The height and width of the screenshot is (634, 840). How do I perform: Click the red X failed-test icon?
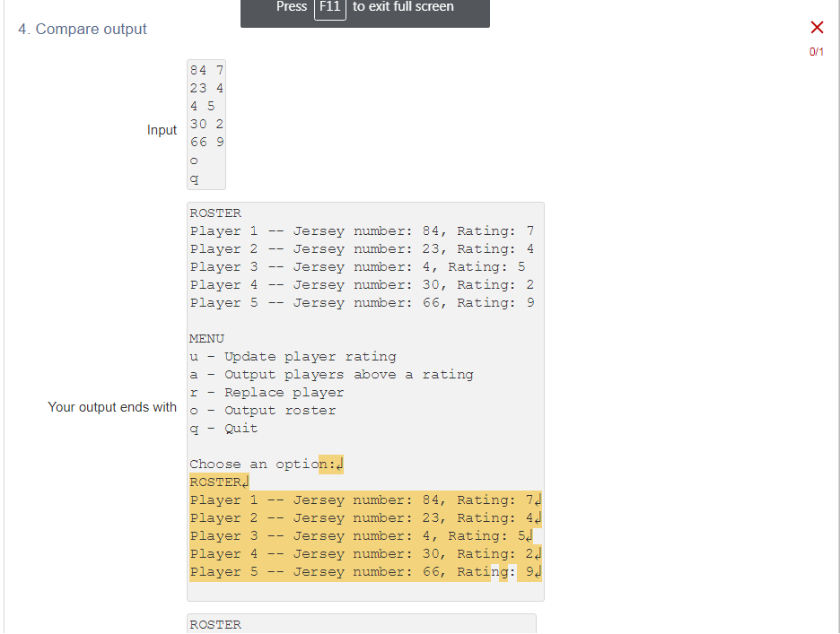tap(816, 27)
